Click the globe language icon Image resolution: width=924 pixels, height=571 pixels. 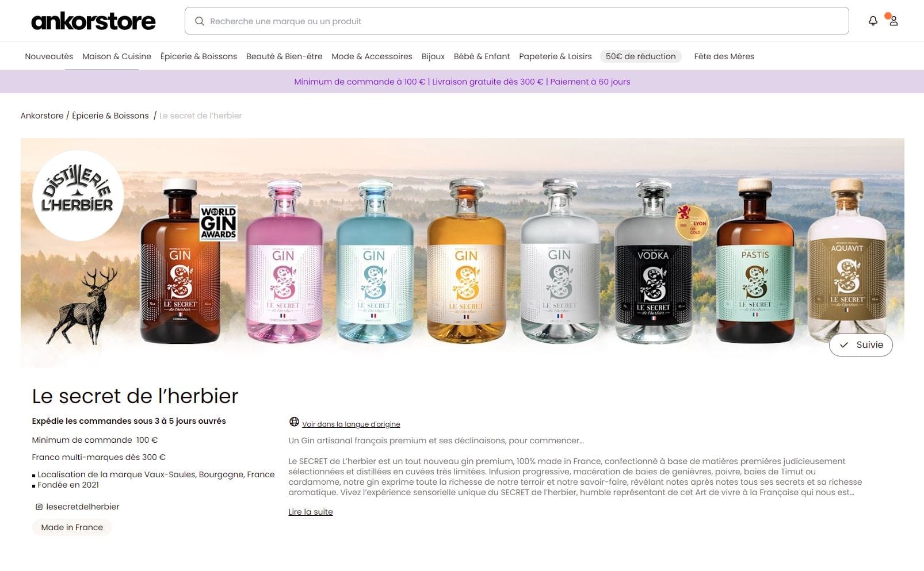coord(294,422)
